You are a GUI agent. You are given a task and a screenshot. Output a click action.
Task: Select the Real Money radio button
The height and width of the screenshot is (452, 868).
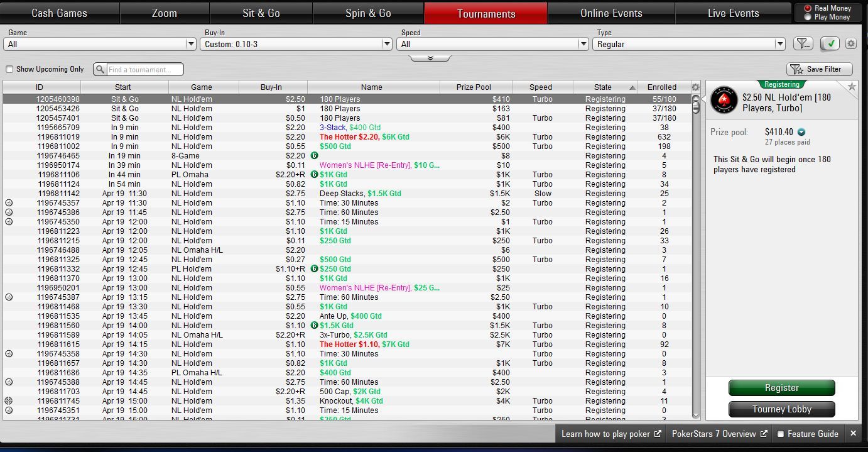click(x=808, y=9)
